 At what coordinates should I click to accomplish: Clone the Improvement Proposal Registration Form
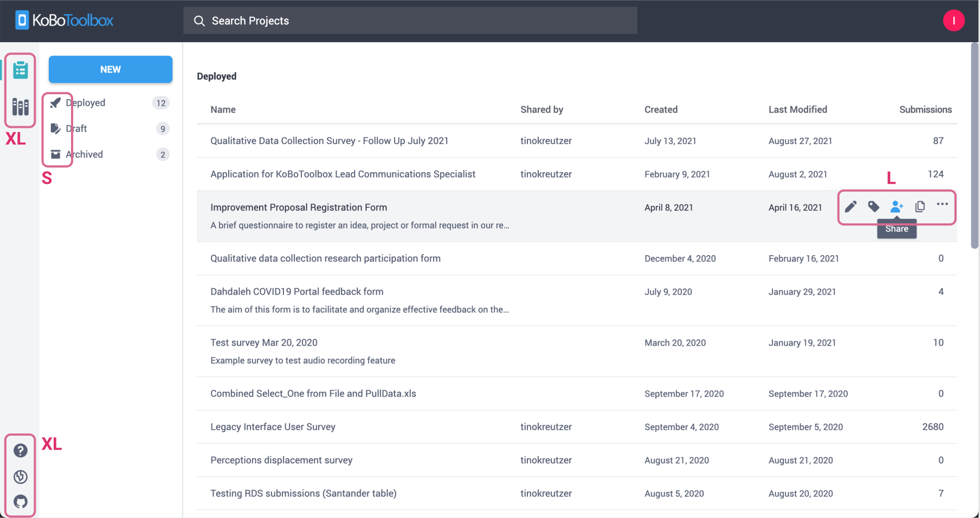pos(919,206)
